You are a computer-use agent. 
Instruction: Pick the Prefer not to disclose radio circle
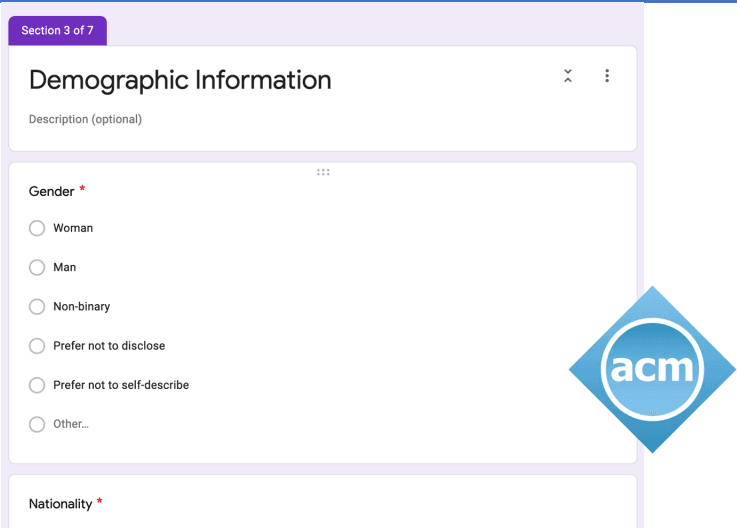click(x=37, y=346)
